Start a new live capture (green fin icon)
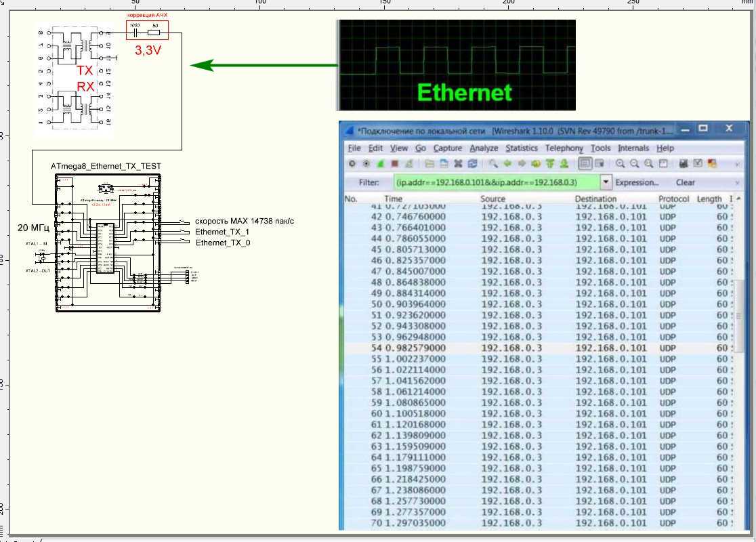The height and width of the screenshot is (542, 756). (380, 164)
